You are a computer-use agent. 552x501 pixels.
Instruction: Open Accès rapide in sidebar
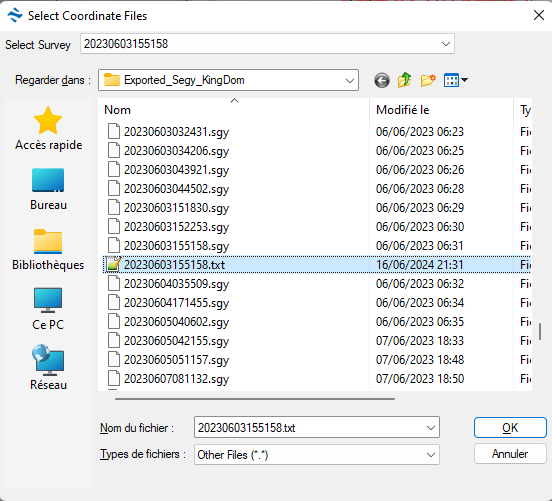48,129
